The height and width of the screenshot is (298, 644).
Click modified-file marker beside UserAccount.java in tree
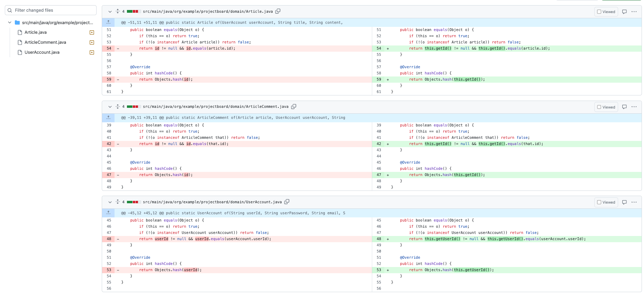point(92,52)
